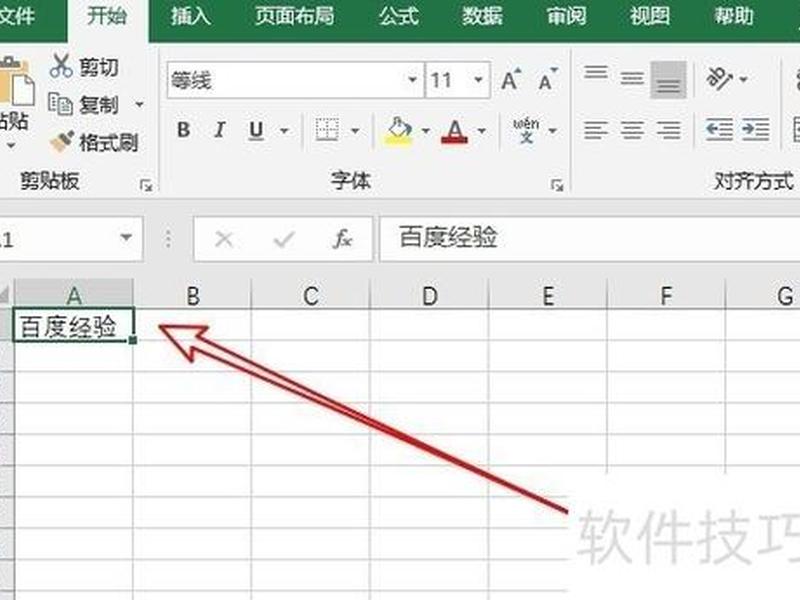The image size is (800, 600).
Task: Click the Select All corner triangle
Action: pos(5,294)
